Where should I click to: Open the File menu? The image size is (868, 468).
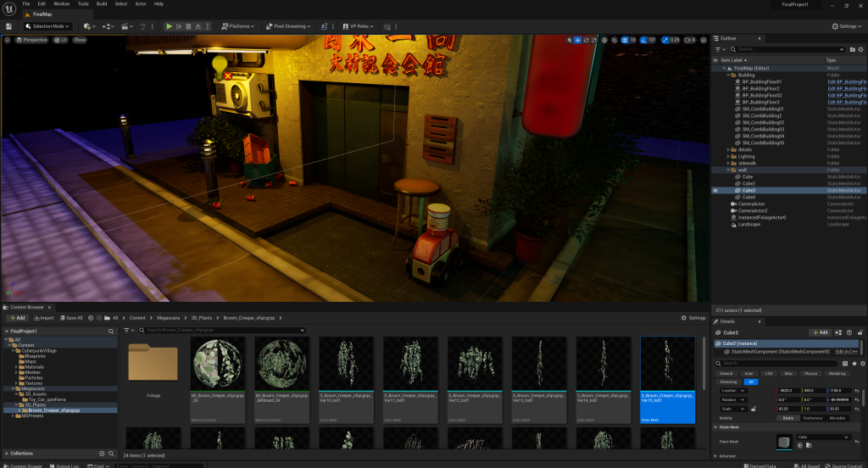(x=26, y=4)
